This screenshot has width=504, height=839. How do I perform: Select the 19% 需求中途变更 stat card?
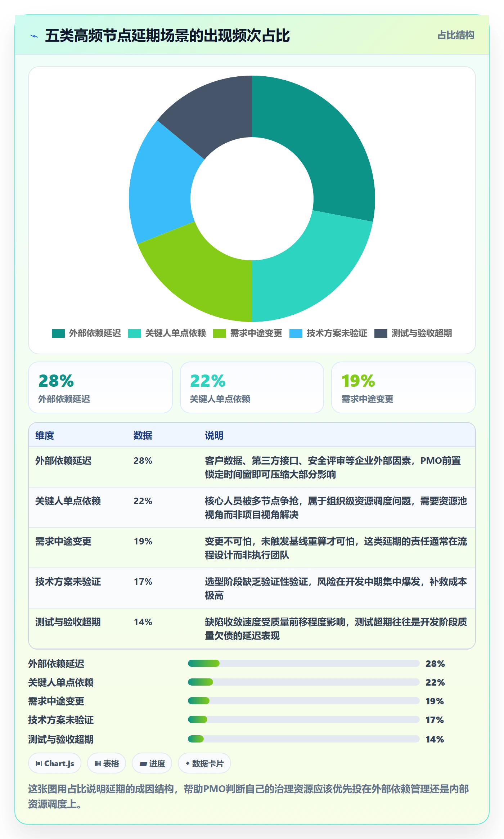point(404,387)
